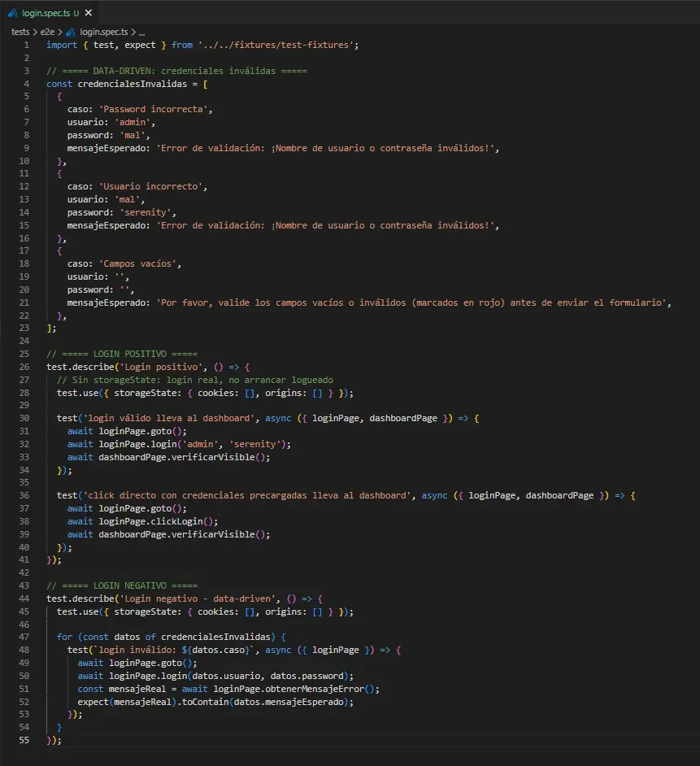This screenshot has width=700, height=766.
Task: Click the file icon in the breadcrumb
Action: [71, 33]
